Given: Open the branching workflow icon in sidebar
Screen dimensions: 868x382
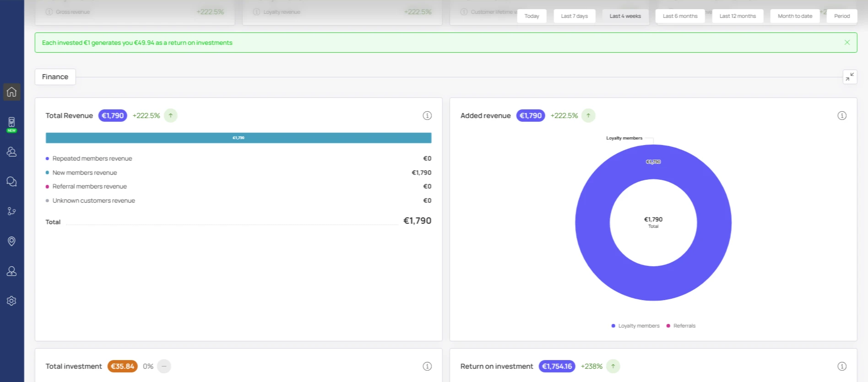Looking at the screenshot, I should coord(11,211).
